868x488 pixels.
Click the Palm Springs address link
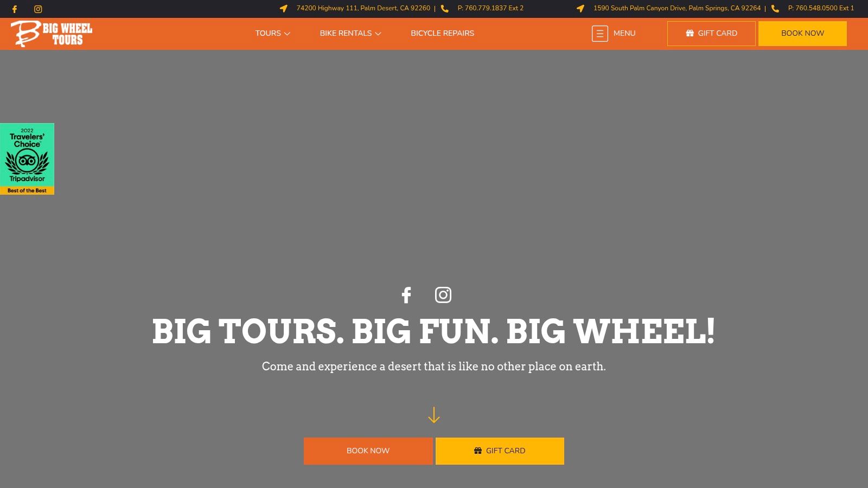pos(676,8)
